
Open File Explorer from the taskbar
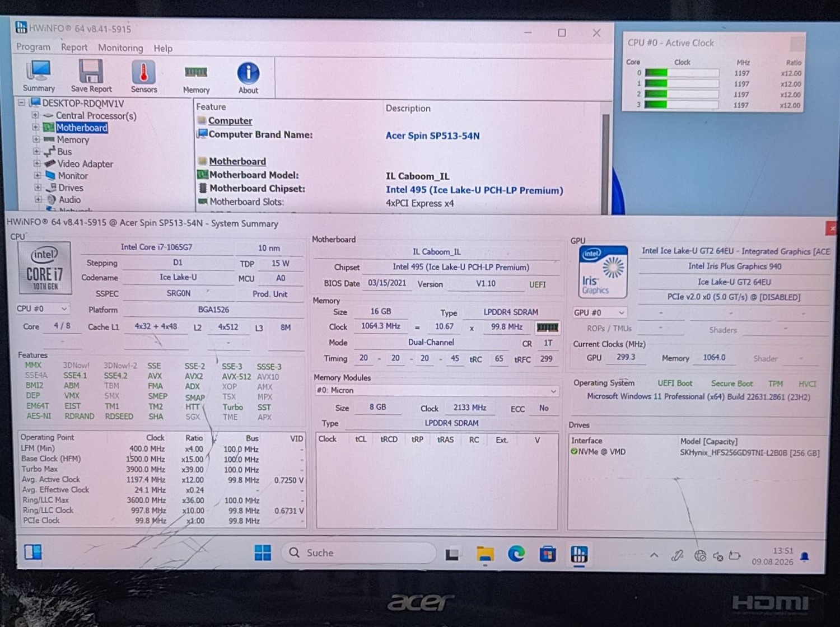(x=485, y=554)
